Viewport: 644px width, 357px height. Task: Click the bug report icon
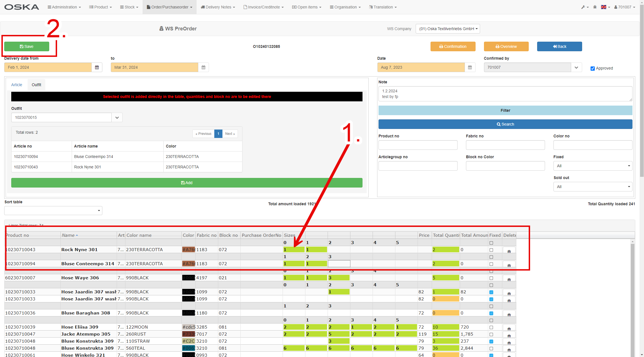[595, 7]
